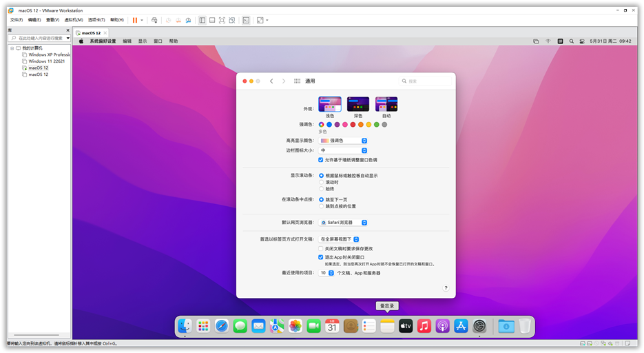Open Maps app in the Dock
The image size is (644, 353).
[277, 326]
